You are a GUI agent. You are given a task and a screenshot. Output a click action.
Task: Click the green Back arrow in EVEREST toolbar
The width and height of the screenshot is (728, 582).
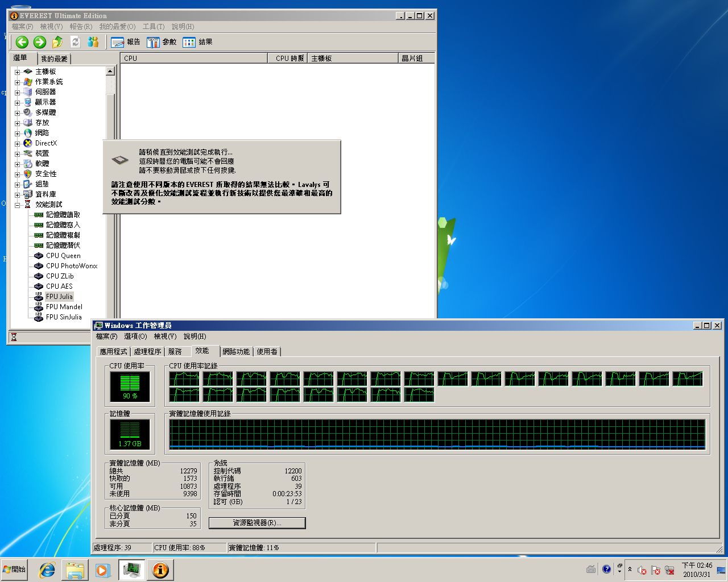(22, 41)
